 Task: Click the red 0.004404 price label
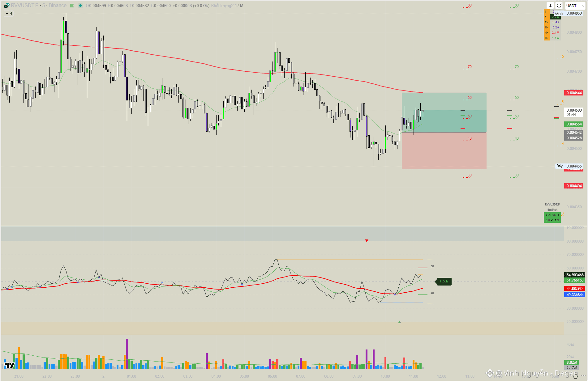tap(574, 186)
